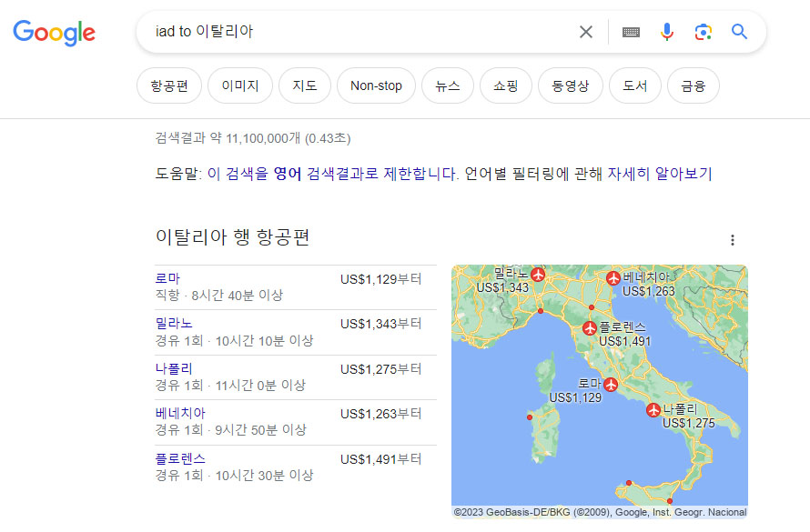Image resolution: width=810 pixels, height=532 pixels.
Task: Select the 금융 filter tab
Action: [694, 85]
